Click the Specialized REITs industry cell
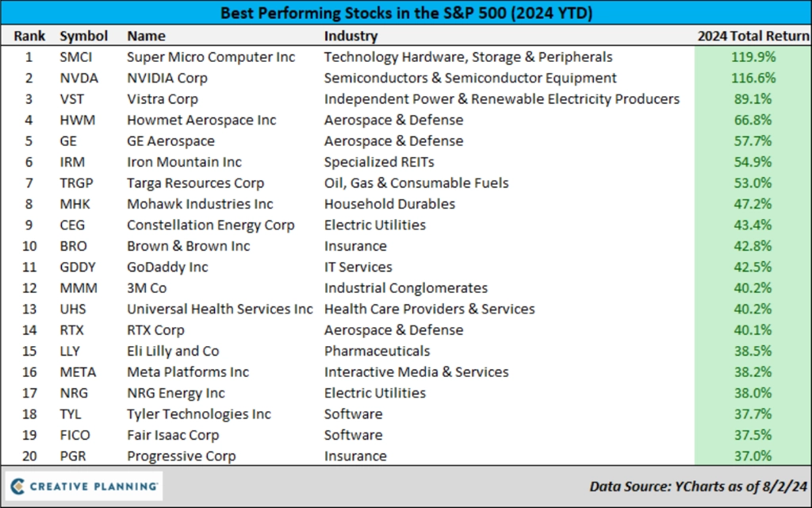The image size is (812, 508). 379,162
